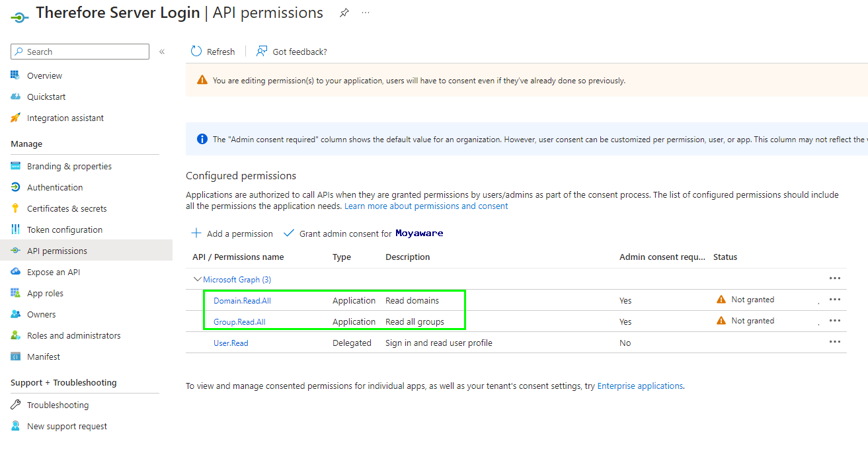Open the App roles section

47,292
